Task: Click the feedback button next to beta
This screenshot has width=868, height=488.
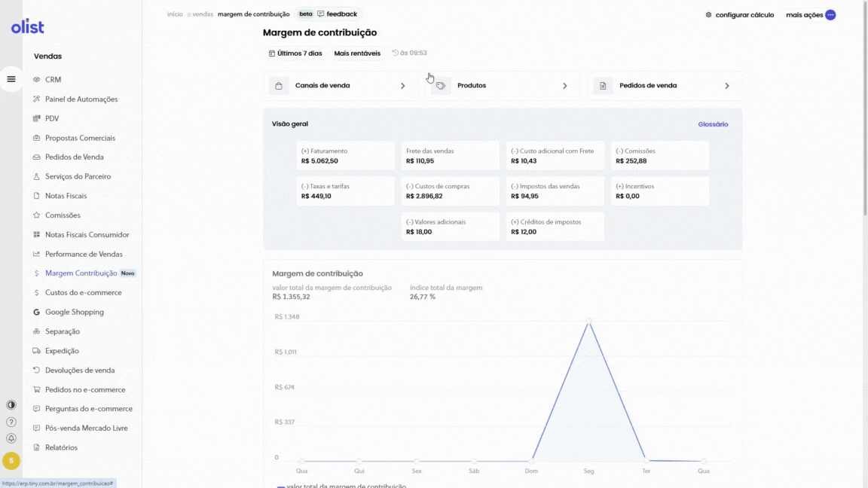Action: click(337, 14)
